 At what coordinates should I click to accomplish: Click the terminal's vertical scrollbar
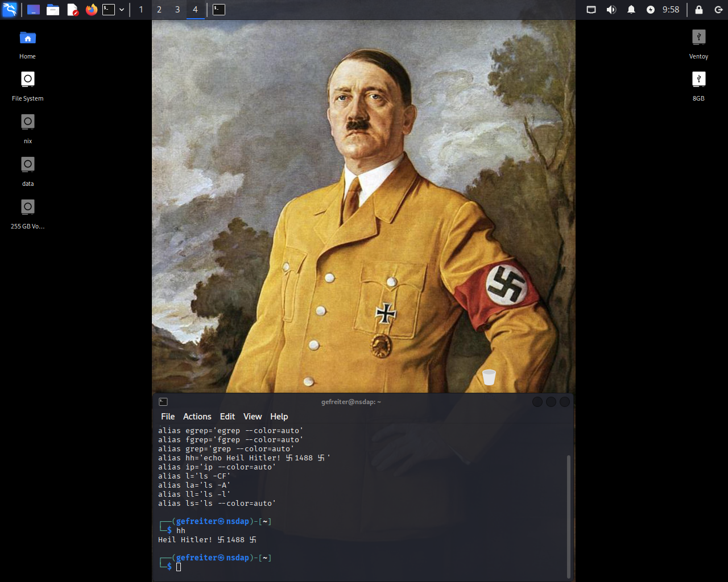pos(569,516)
